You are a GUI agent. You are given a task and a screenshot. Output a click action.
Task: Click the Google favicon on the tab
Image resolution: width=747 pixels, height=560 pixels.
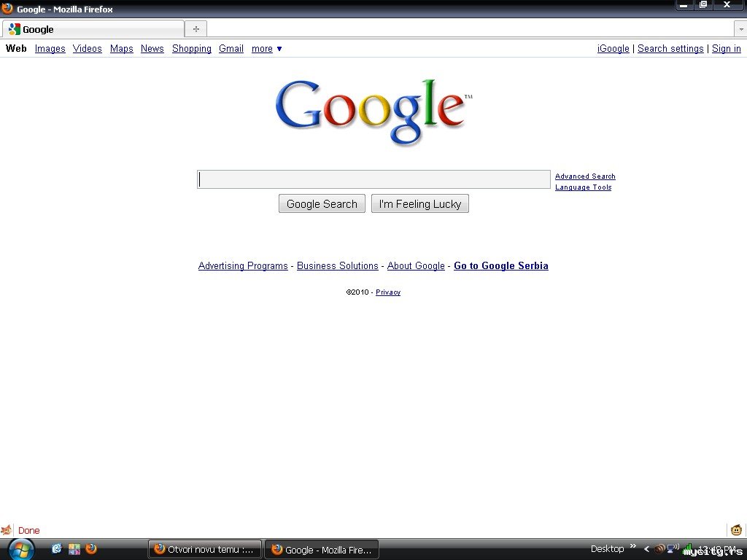15,29
